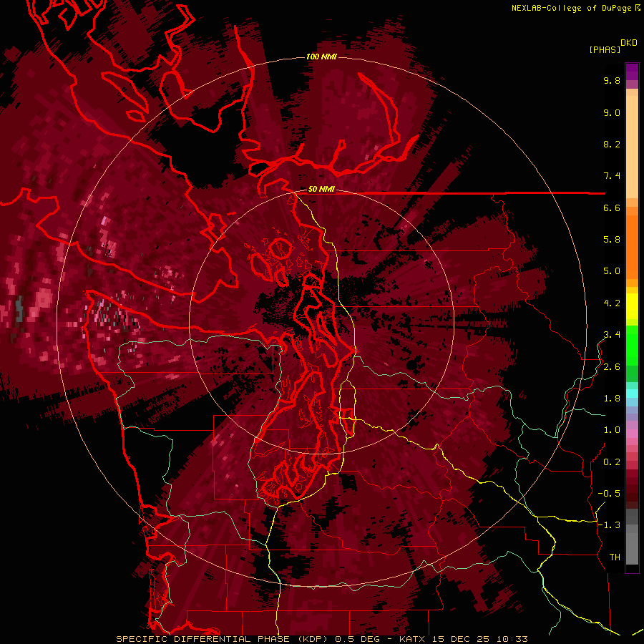Click the 6.6 value on the color scale

tap(612, 208)
